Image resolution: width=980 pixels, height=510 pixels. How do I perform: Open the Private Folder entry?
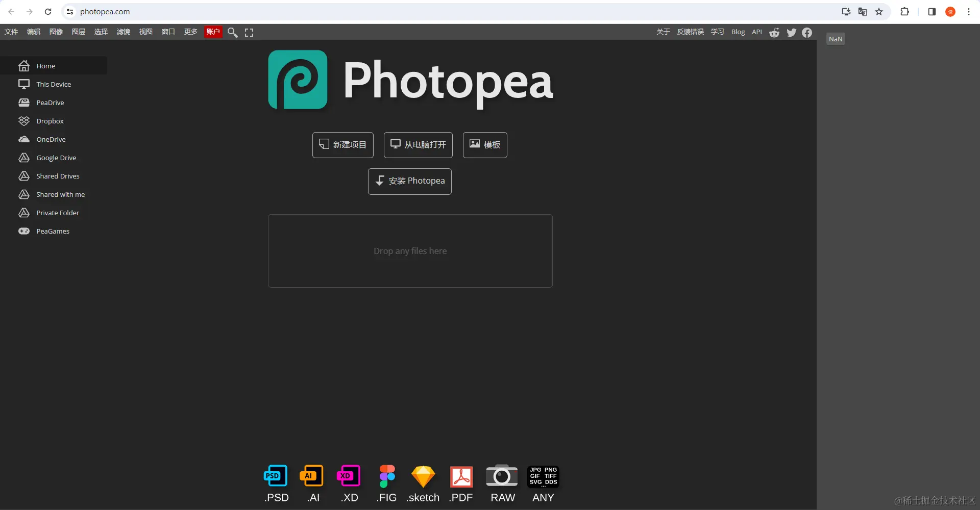[54, 213]
